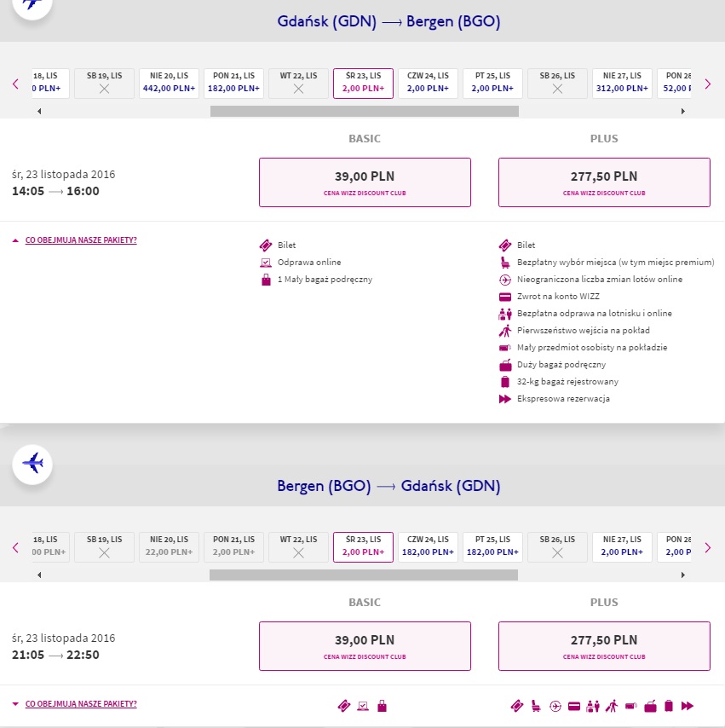Select outbound date NIE 20, LIS 442,00 PLN+
The height and width of the screenshot is (728, 725).
coord(169,84)
